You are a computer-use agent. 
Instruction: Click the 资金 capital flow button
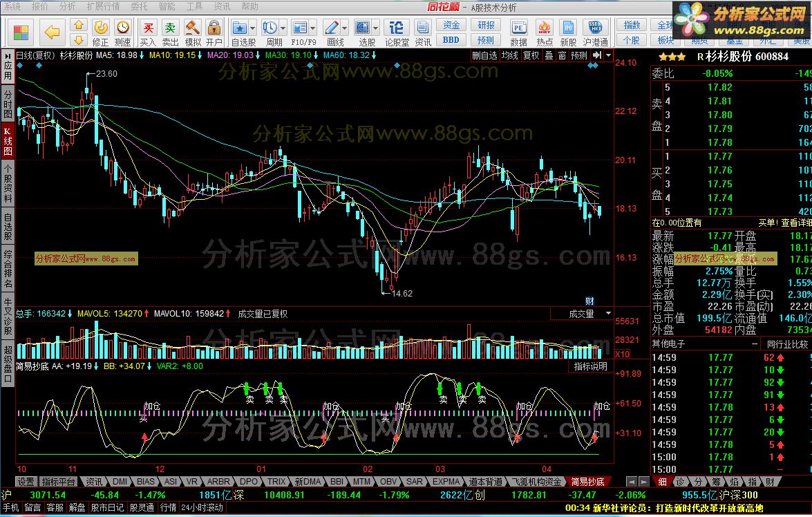[451, 25]
